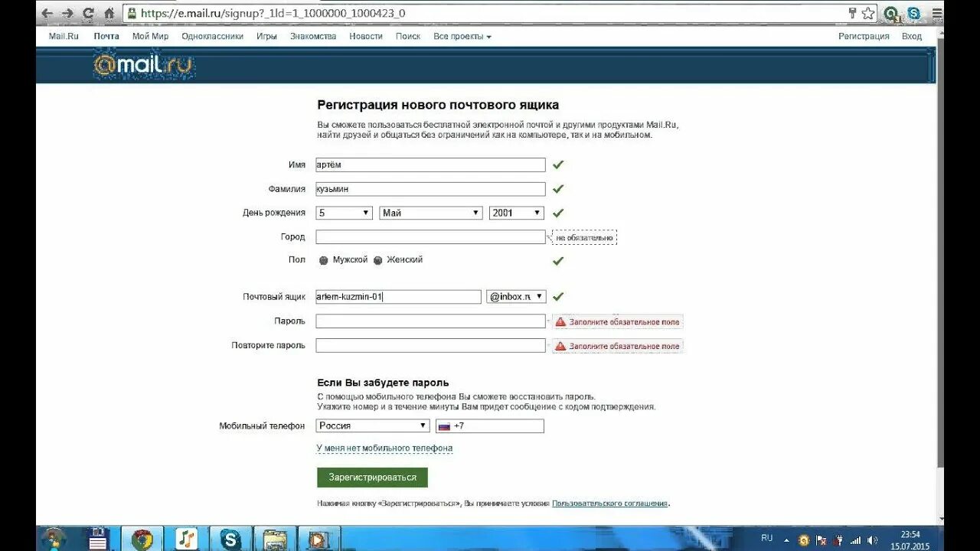Click the Зарегистрироваться button

click(372, 478)
